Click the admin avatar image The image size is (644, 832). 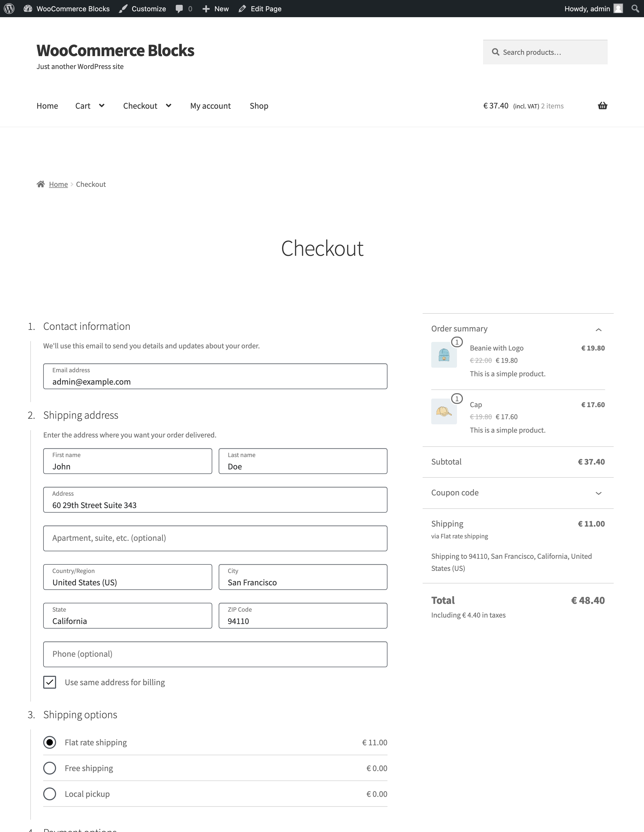(x=618, y=8)
